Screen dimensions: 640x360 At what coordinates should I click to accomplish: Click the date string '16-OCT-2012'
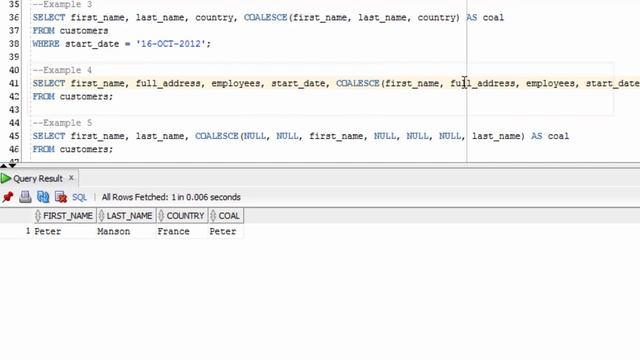click(171, 44)
